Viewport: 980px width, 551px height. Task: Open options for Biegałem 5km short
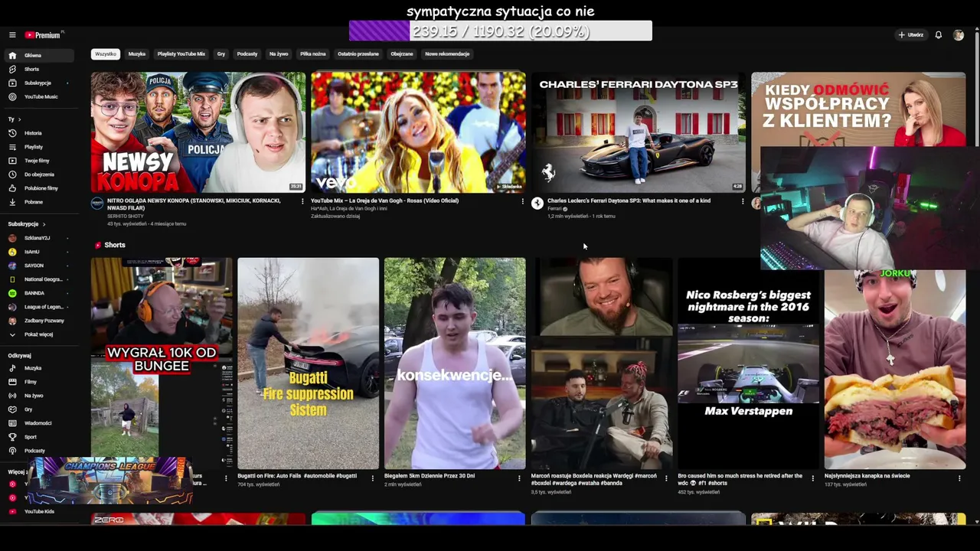tap(520, 478)
